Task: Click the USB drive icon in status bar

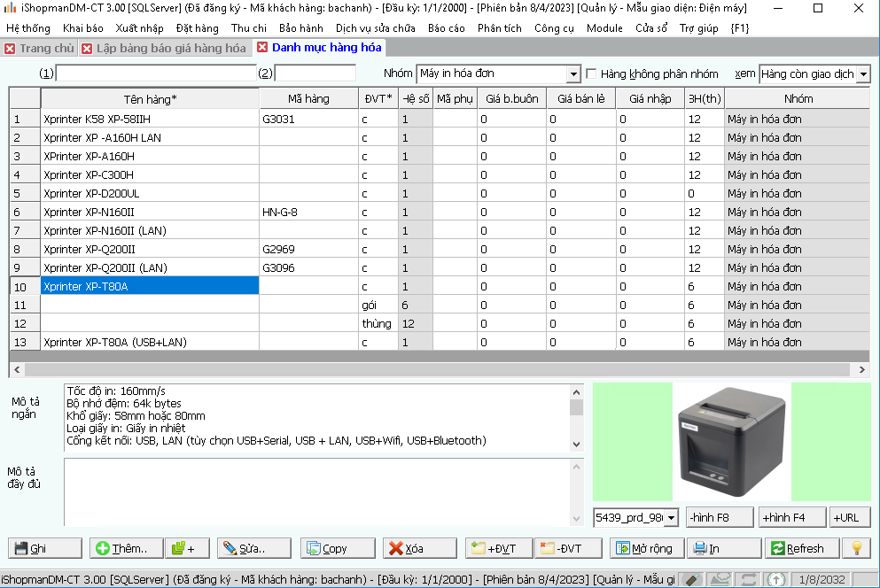Action: tap(692, 579)
